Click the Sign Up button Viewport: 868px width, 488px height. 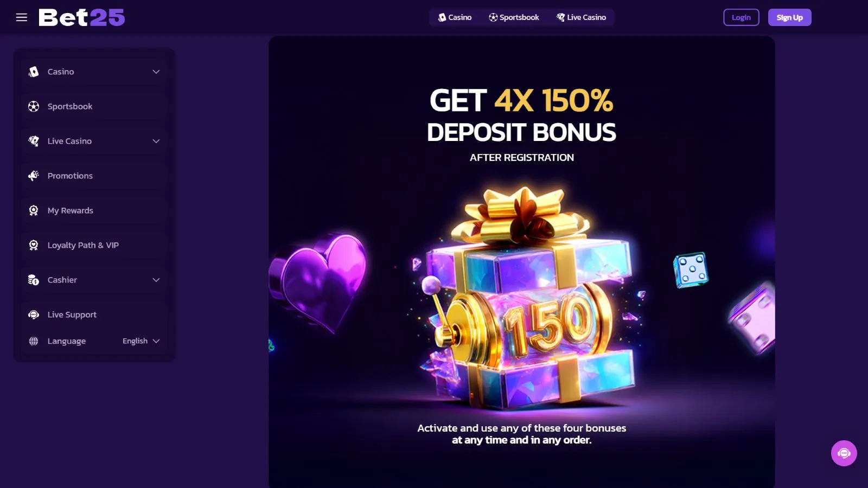[x=789, y=17]
